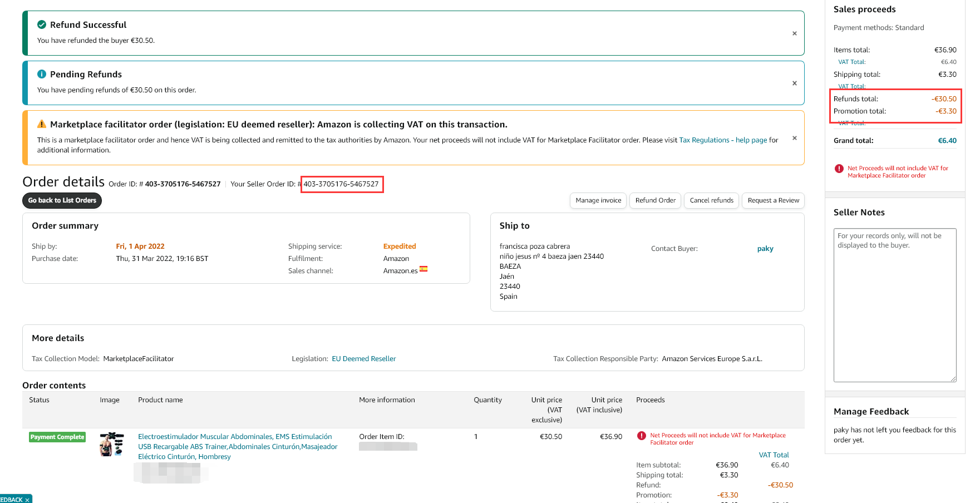The width and height of the screenshot is (980, 503).
Task: Click the red alert icon in Proceeds column
Action: pyautogui.click(x=641, y=436)
